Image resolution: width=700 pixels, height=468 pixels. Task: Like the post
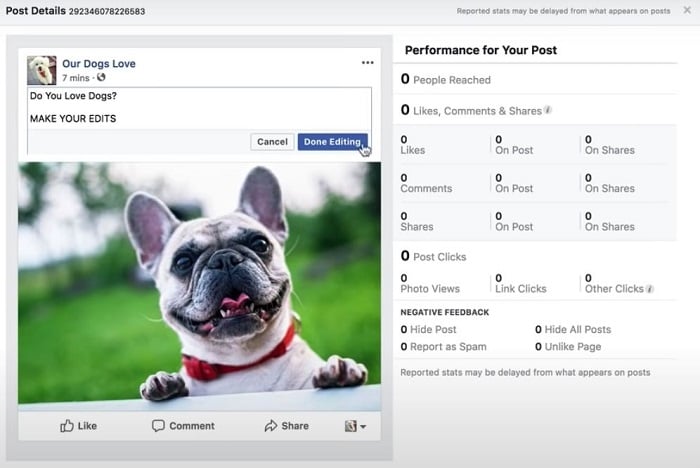(79, 426)
